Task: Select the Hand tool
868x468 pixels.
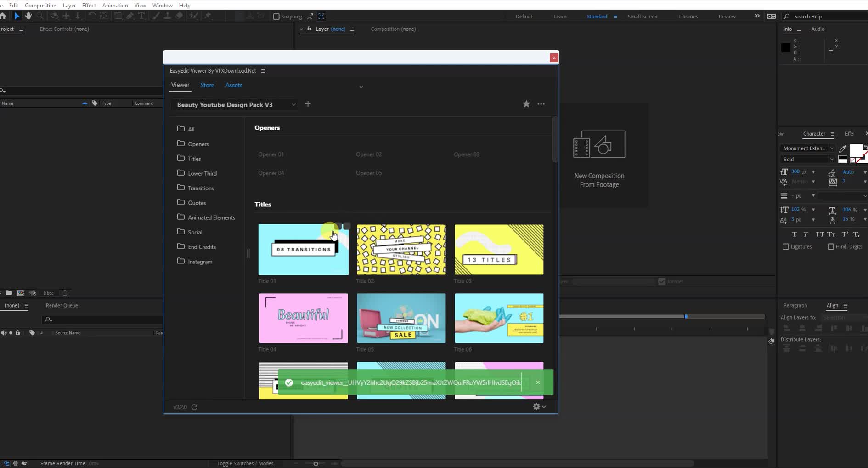Action: pyautogui.click(x=28, y=16)
